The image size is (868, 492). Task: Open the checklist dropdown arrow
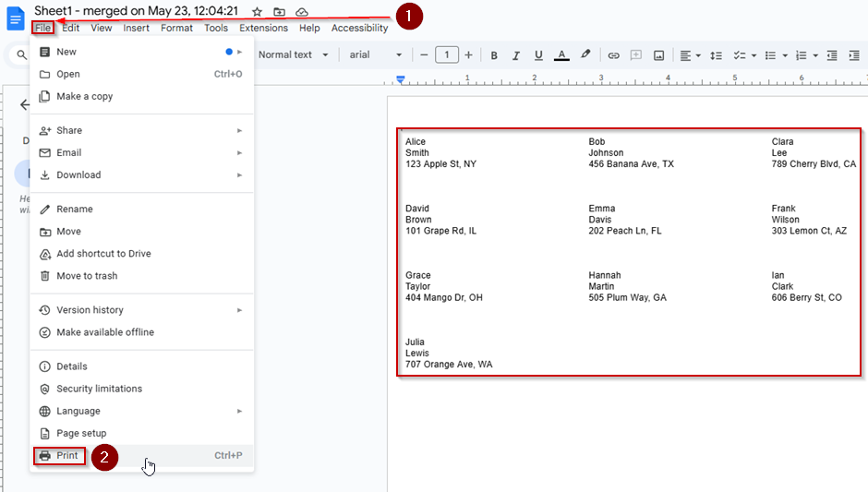(754, 55)
